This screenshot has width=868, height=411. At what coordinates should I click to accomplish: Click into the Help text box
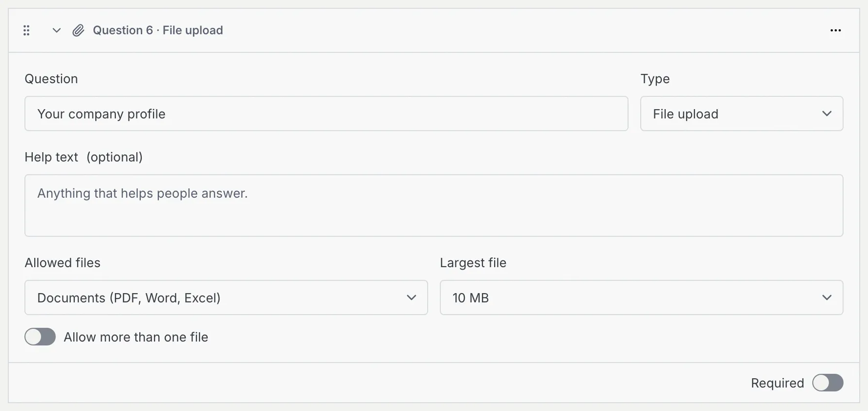(x=434, y=205)
